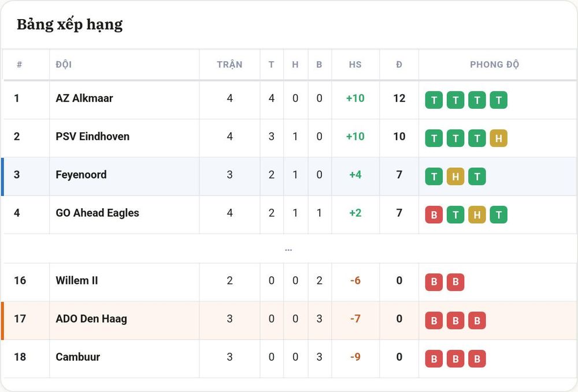
Task: Click PSV Eindhoven's yellow H form badge
Action: pyautogui.click(x=498, y=138)
